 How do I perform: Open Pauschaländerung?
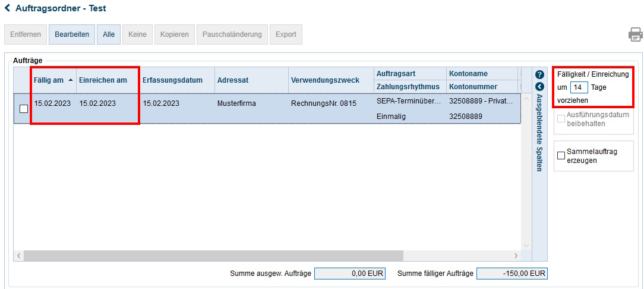(232, 34)
